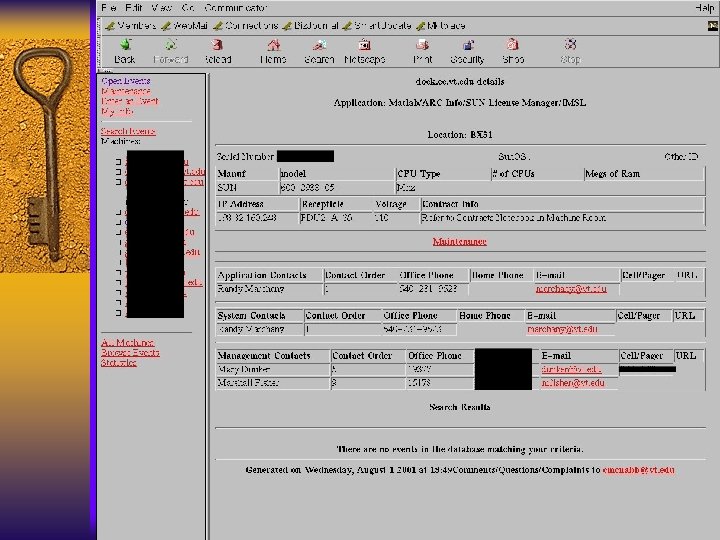Click the name Mary Dunker in Management Contacts
The image size is (720, 540).
[x=244, y=369]
